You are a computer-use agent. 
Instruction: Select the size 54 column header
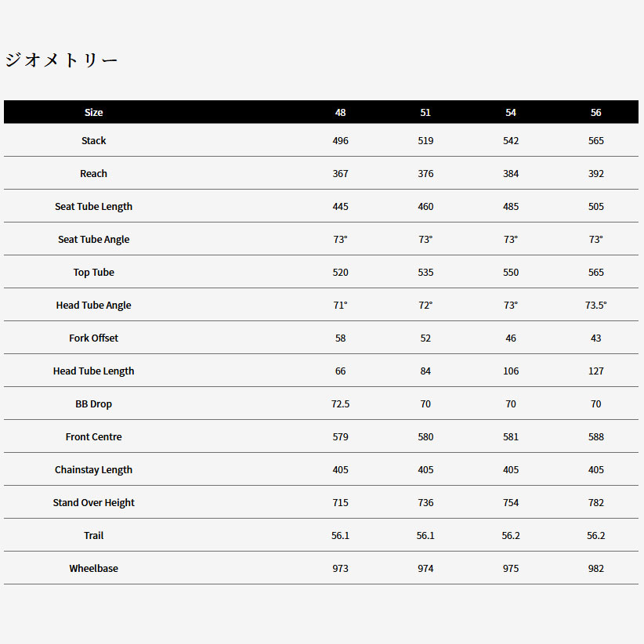click(x=511, y=112)
